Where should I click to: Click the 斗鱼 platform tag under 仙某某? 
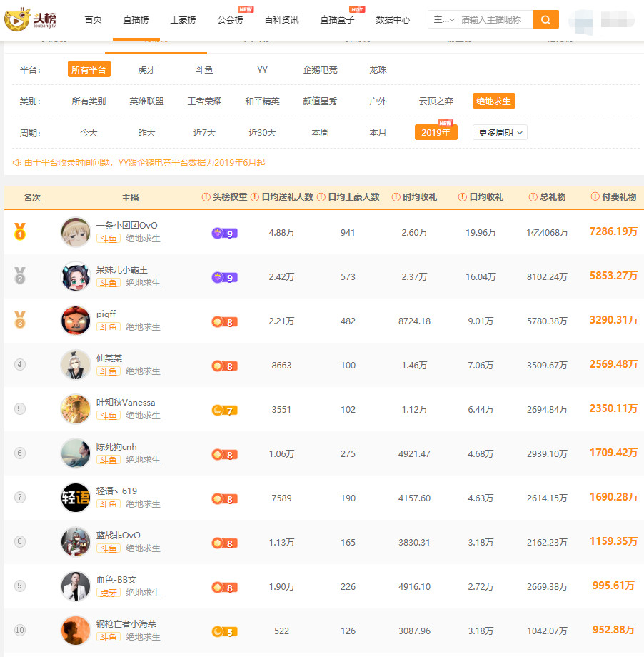coord(109,371)
